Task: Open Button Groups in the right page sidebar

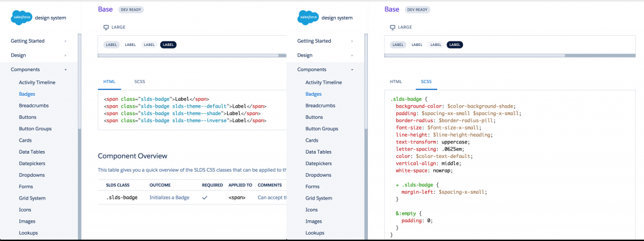Action: pyautogui.click(x=322, y=128)
